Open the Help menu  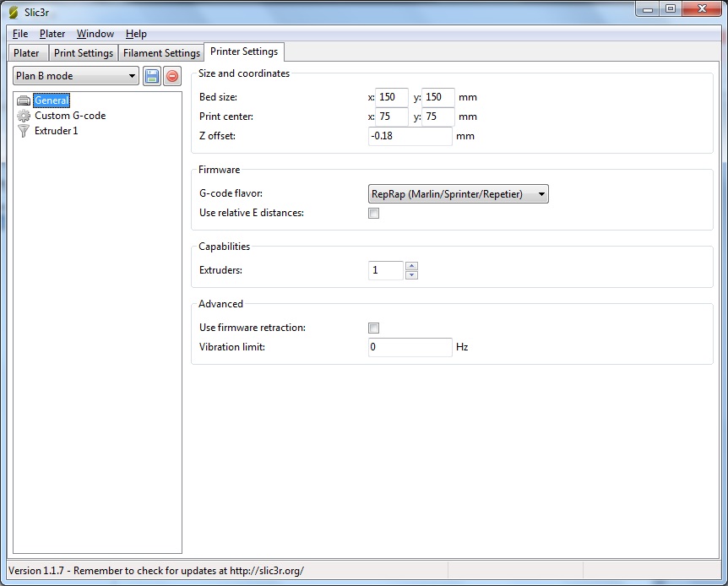click(x=136, y=34)
